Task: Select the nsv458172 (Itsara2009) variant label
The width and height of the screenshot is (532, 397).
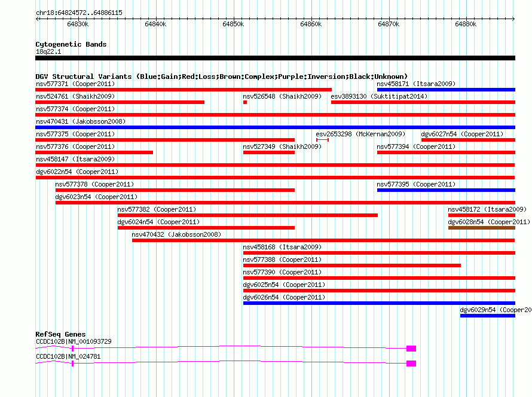Action: (487, 209)
